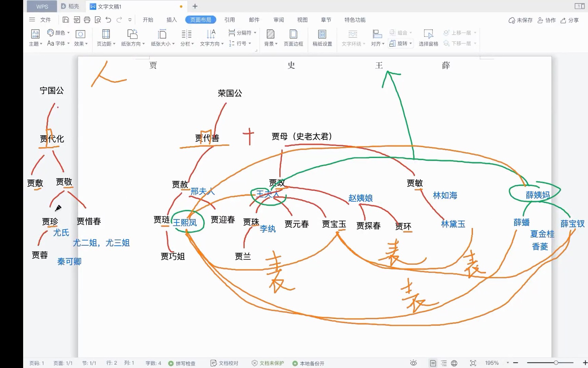Open the 效果 effects option

[x=81, y=38]
